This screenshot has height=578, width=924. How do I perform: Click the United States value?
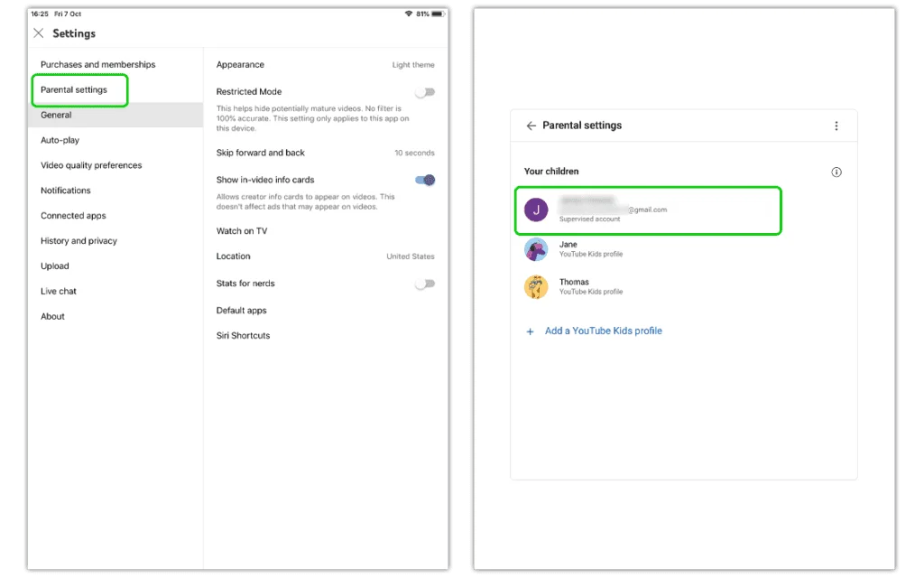[x=411, y=256]
